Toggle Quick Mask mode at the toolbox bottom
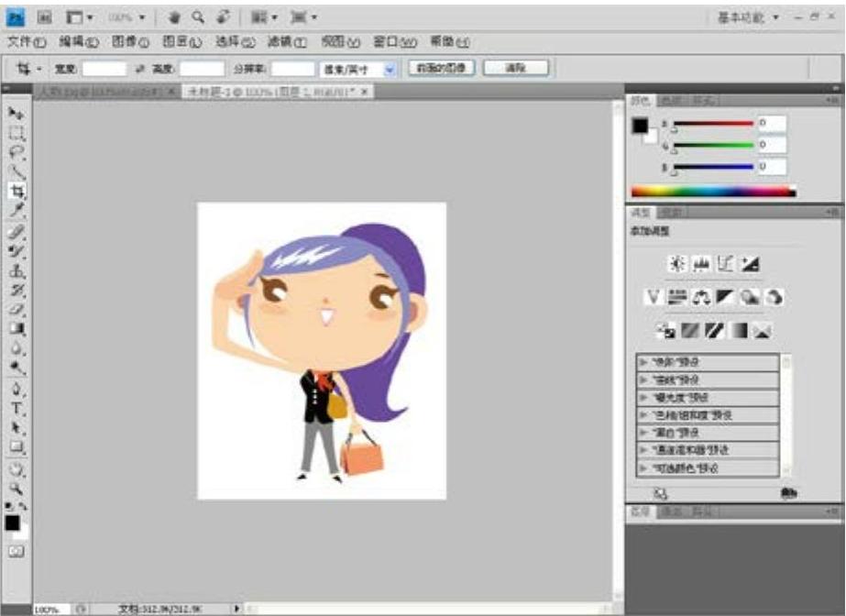The width and height of the screenshot is (846, 616). tap(16, 551)
